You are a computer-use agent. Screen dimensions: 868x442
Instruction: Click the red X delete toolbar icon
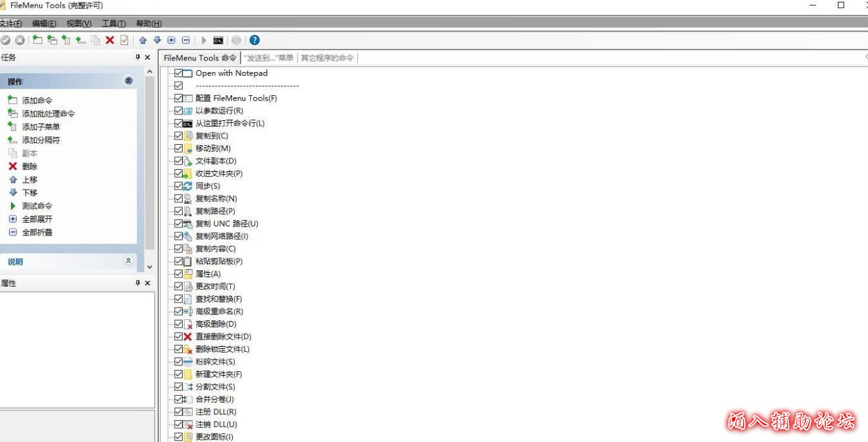110,40
